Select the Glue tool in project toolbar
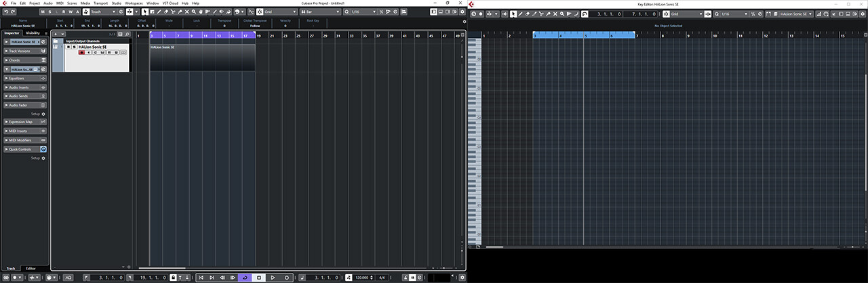Screen dimensions: 868x283 180,12
